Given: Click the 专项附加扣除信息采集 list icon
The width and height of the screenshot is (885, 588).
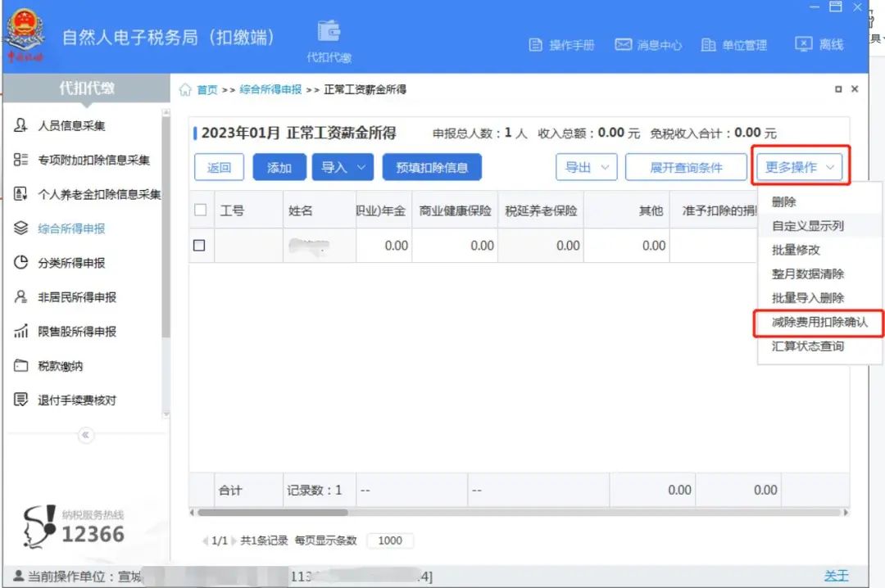Looking at the screenshot, I should pos(20,160).
